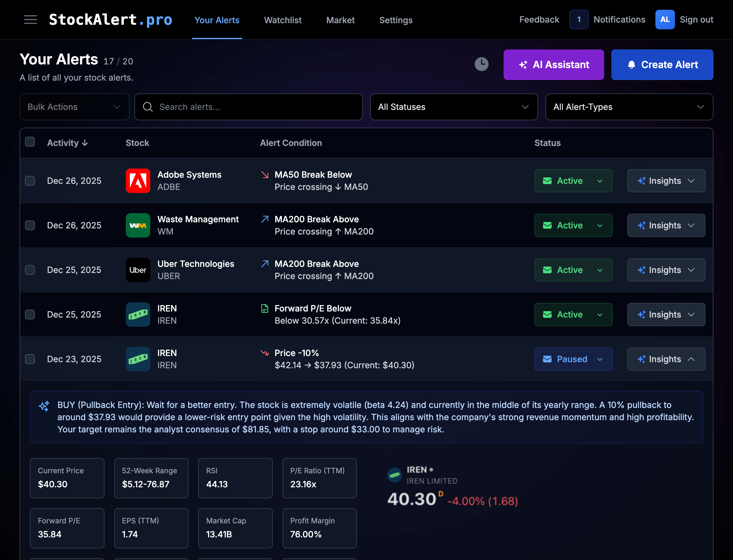Click the notifications count badge
Image resolution: width=733 pixels, height=560 pixels.
pyautogui.click(x=579, y=20)
